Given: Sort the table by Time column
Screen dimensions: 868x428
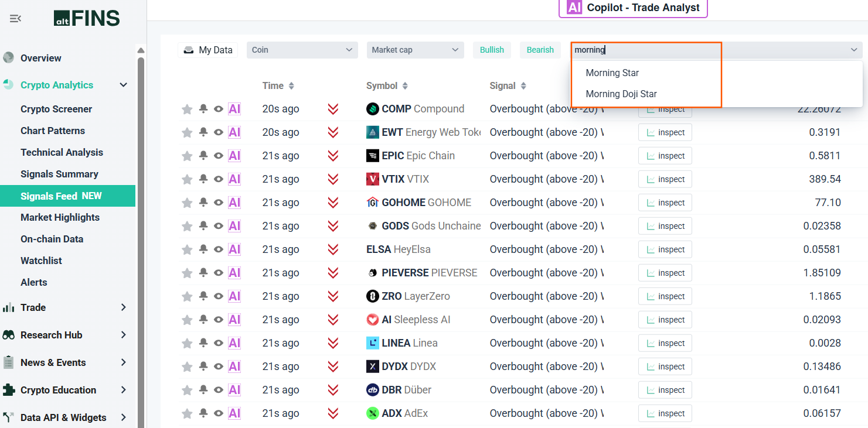Looking at the screenshot, I should tap(278, 85).
